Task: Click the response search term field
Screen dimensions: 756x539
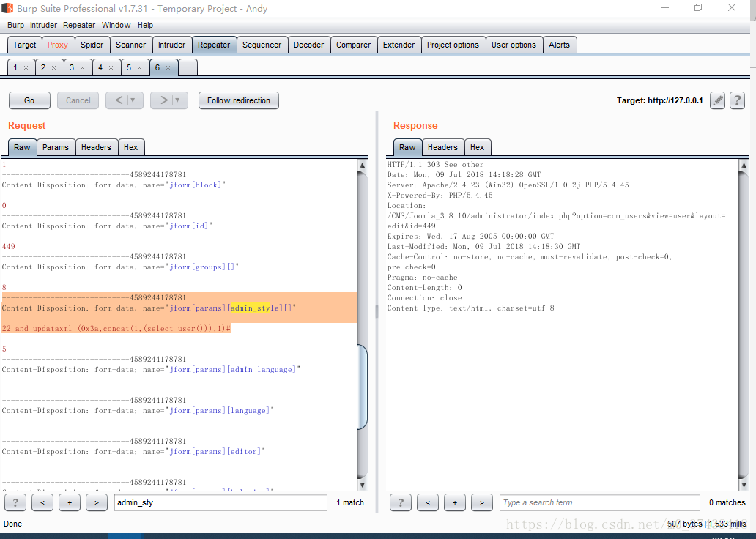Action: click(600, 502)
